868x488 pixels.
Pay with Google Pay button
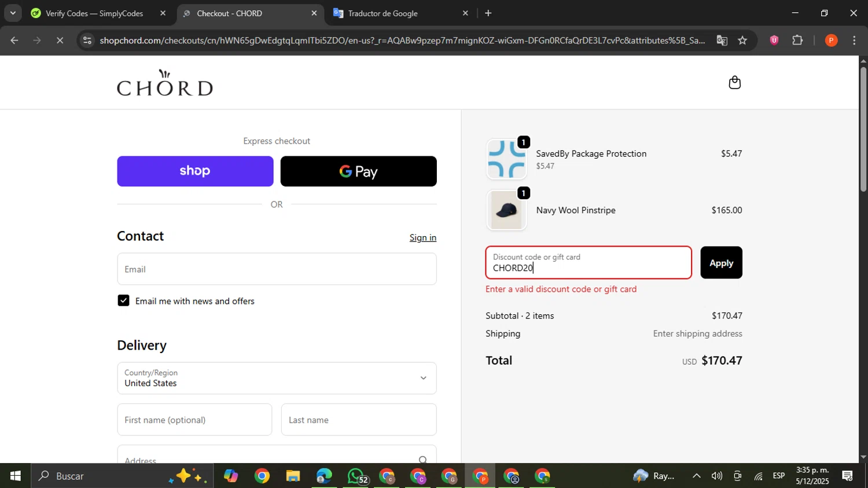coord(359,171)
